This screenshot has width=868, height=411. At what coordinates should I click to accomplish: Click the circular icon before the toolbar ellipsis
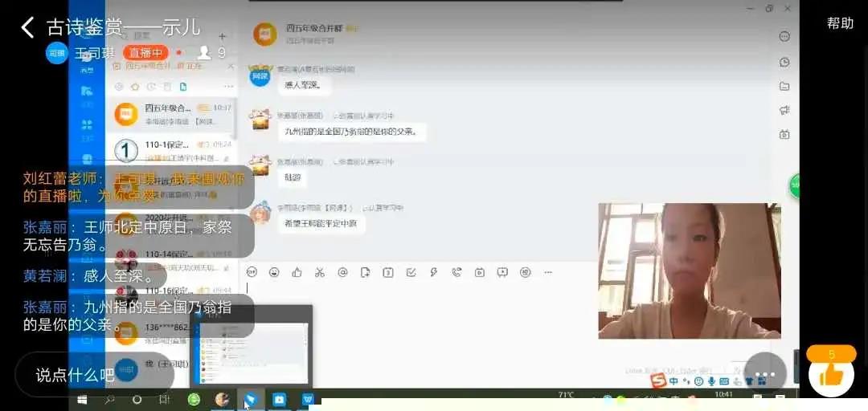pyautogui.click(x=526, y=272)
